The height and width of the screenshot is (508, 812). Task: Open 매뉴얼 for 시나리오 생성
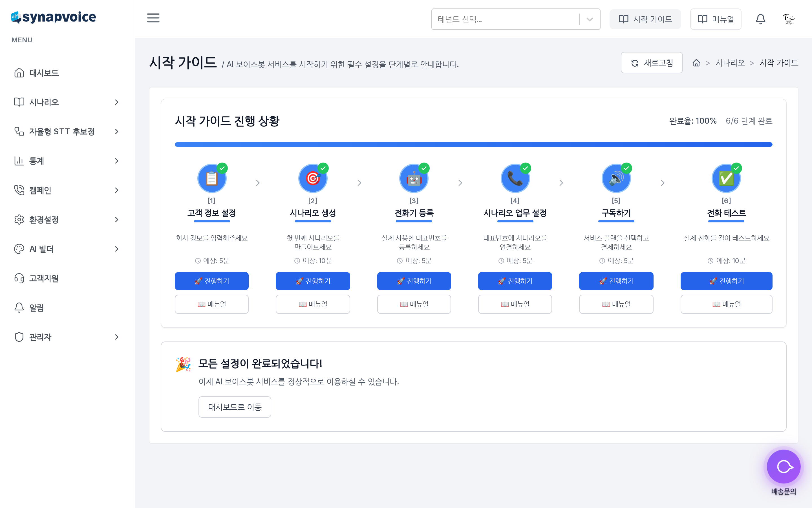[x=313, y=304]
